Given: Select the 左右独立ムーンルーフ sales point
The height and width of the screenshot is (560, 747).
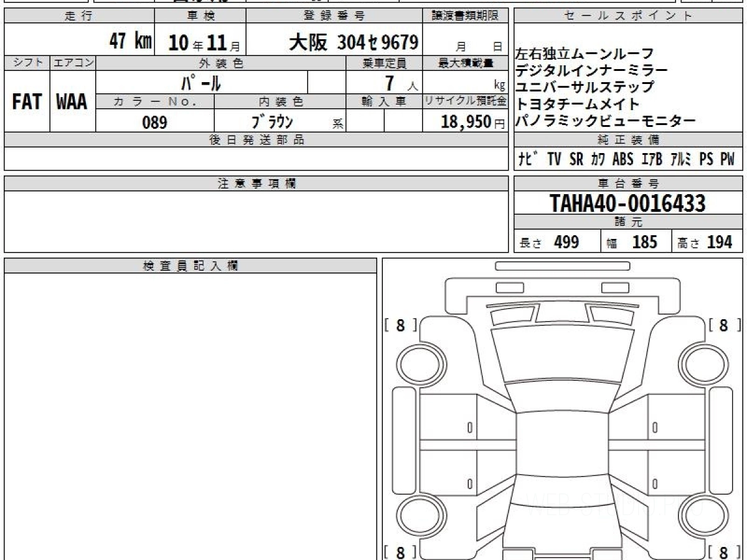Looking at the screenshot, I should (583, 55).
